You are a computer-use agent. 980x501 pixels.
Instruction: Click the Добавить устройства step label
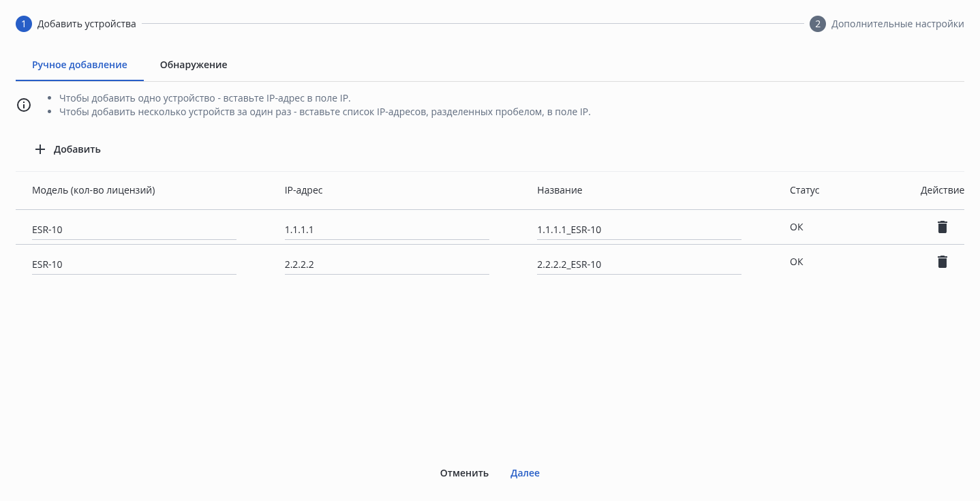(x=87, y=24)
